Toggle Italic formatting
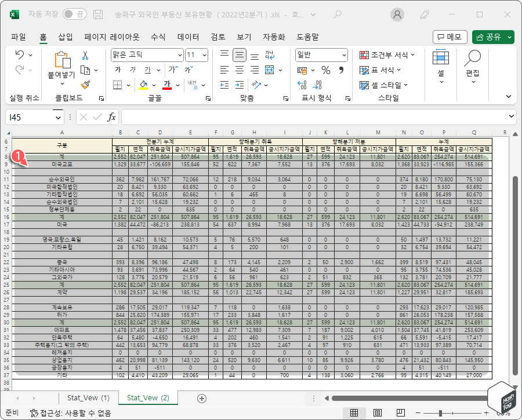The height and width of the screenshot is (420, 522). (132, 70)
